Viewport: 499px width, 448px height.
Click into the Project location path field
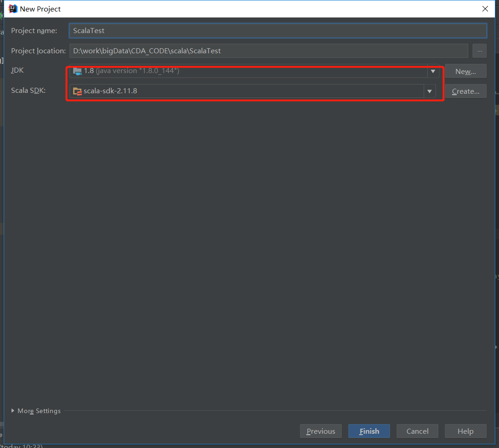point(268,51)
